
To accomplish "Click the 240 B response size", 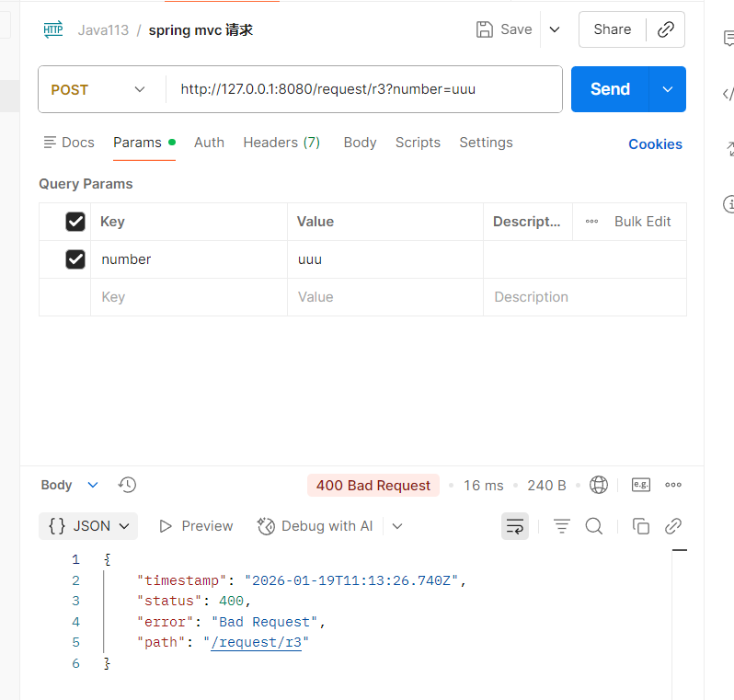I will (546, 485).
